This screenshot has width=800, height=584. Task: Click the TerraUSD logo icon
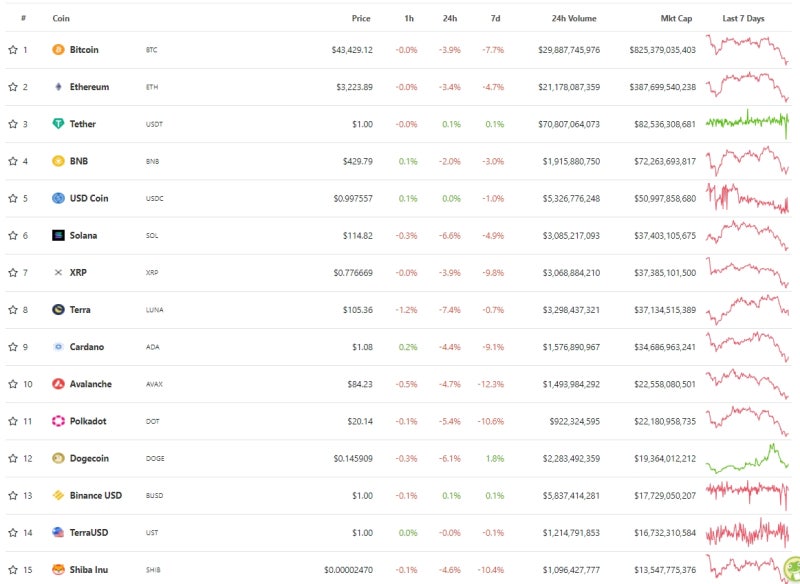(58, 532)
